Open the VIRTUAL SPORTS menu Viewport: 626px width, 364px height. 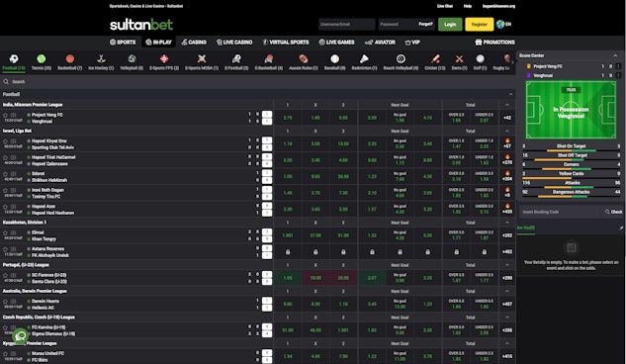tap(286, 42)
